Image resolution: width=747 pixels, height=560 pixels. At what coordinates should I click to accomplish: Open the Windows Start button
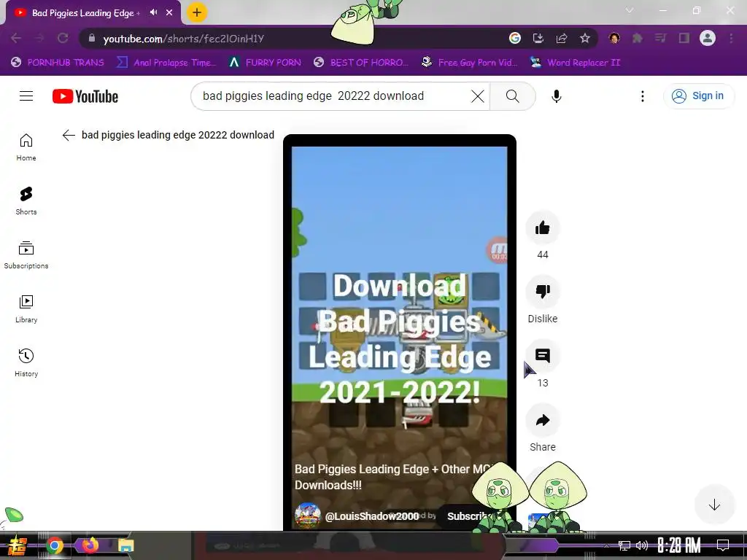pos(18,545)
